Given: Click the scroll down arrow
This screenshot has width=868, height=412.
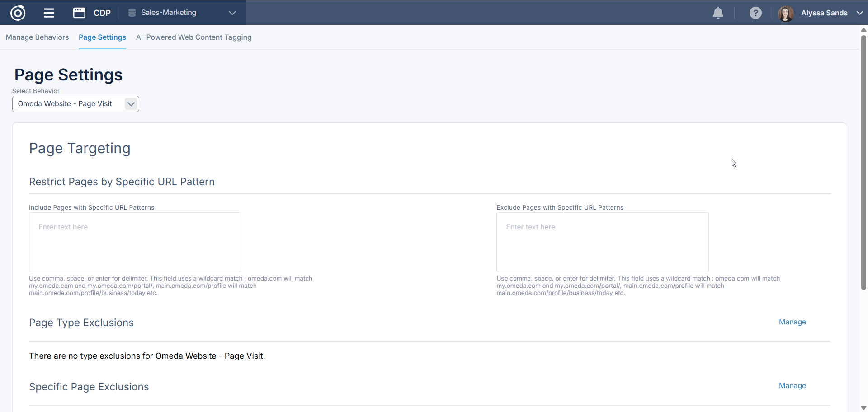Looking at the screenshot, I should 863,408.
